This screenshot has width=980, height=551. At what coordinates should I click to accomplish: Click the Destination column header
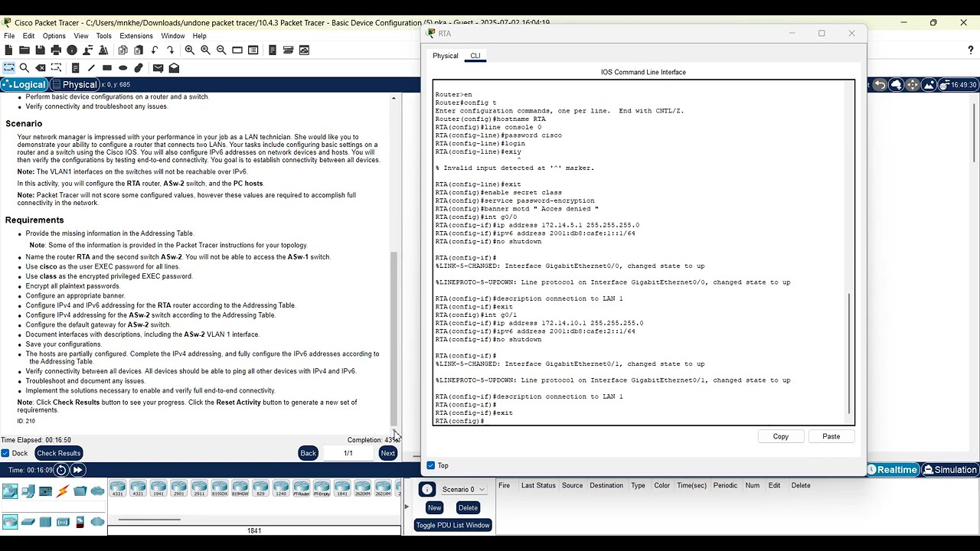606,485
